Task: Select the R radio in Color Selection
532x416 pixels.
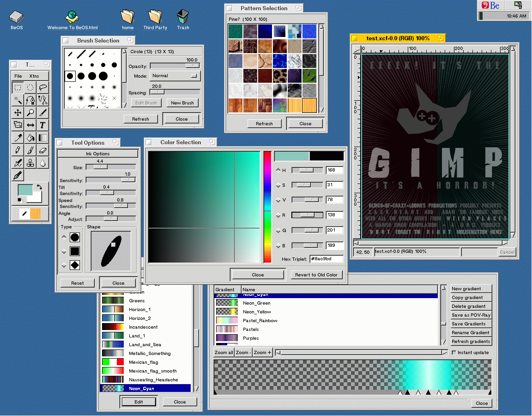Action: 278,215
